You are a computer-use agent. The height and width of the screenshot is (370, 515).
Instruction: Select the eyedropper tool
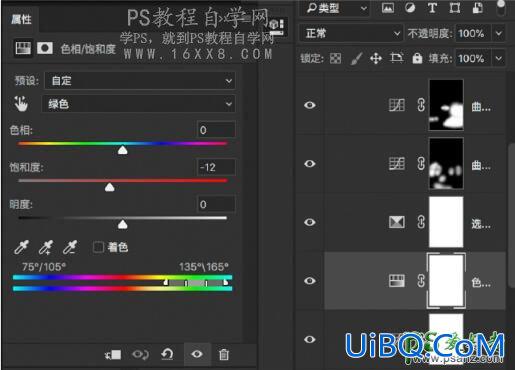pyautogui.click(x=22, y=247)
